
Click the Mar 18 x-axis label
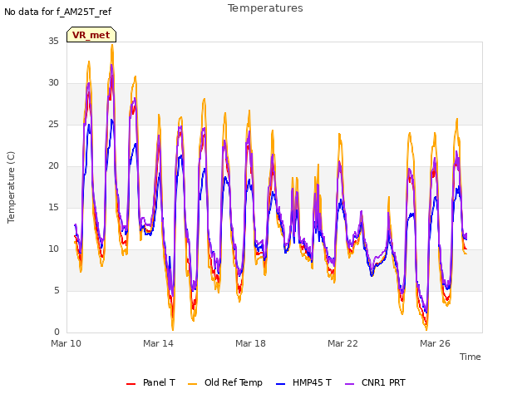[x=250, y=343]
